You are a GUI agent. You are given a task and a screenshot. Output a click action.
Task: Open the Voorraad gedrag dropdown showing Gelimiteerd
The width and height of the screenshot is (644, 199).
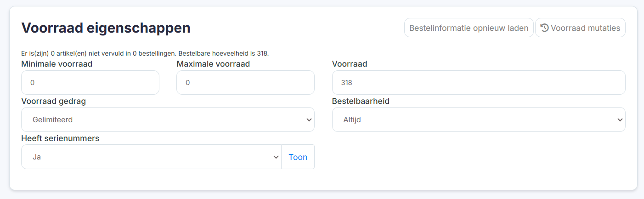168,119
